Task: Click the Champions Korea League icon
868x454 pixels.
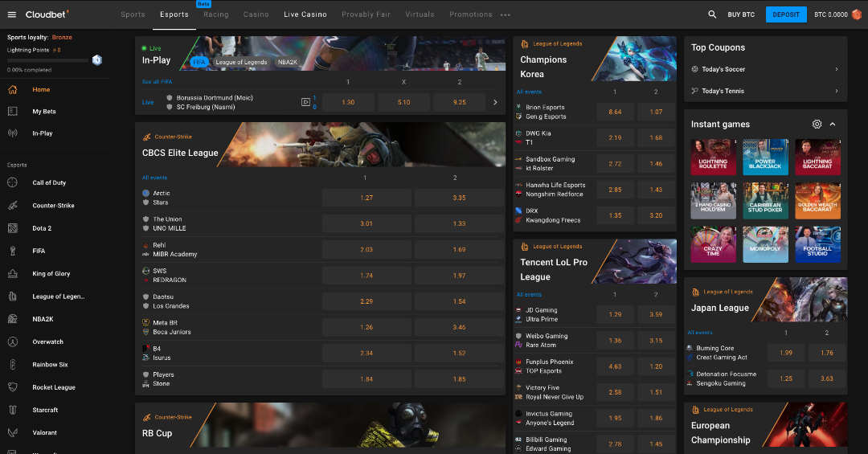Action: click(x=525, y=43)
